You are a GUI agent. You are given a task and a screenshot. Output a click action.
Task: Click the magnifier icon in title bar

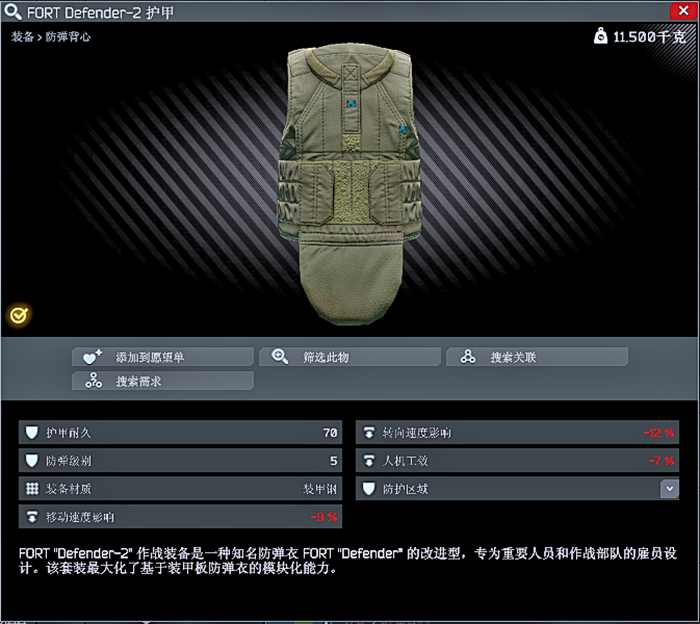pyautogui.click(x=12, y=12)
